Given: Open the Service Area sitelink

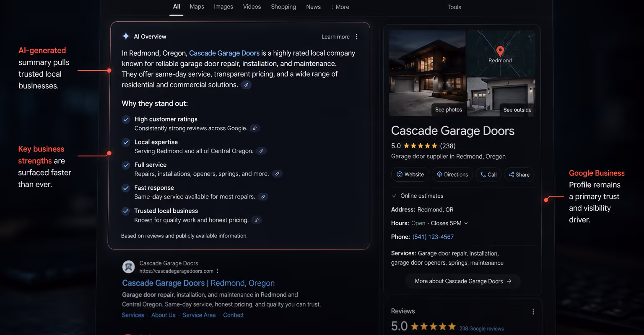Looking at the screenshot, I should (199, 315).
